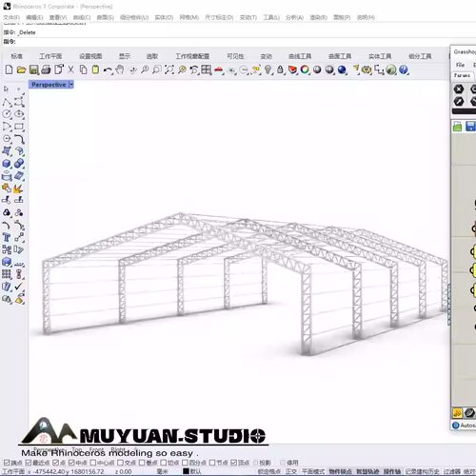Select the Polyline tool in the left toolbar
476x476 pixels.
[7, 102]
